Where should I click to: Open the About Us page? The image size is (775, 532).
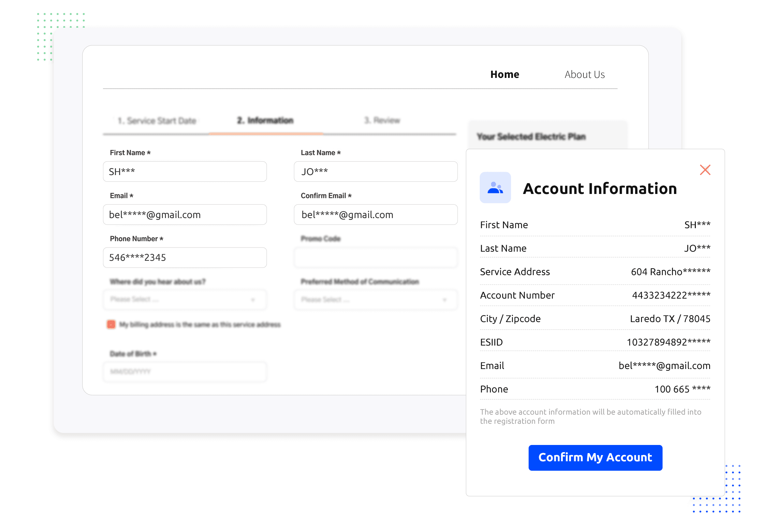click(584, 74)
